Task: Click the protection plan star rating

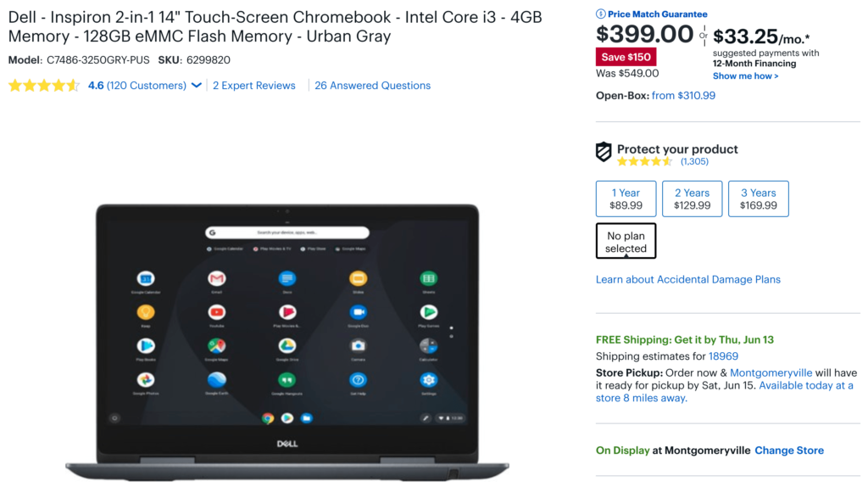Action: coord(645,162)
